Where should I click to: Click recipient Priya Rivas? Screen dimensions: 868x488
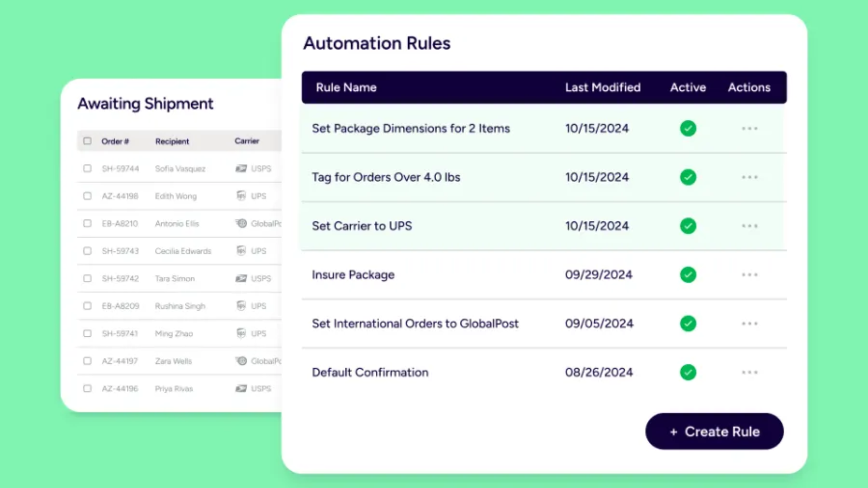174,389
